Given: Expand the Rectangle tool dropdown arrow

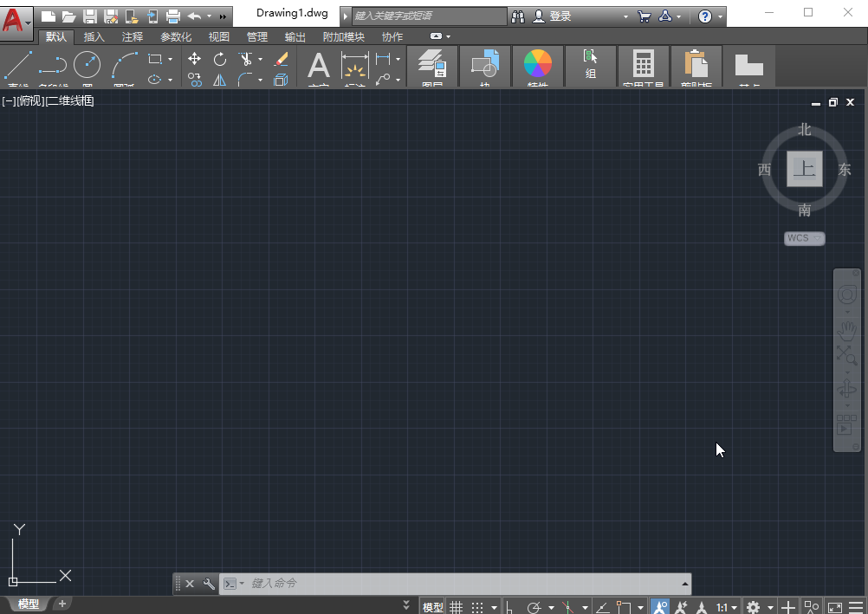Looking at the screenshot, I should coord(171,58).
